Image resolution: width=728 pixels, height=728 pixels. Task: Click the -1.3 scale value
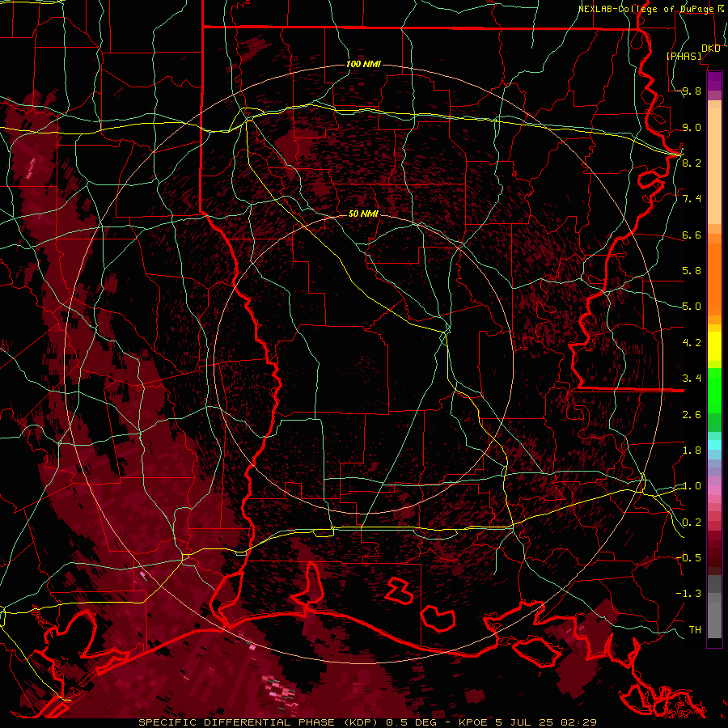pos(689,594)
